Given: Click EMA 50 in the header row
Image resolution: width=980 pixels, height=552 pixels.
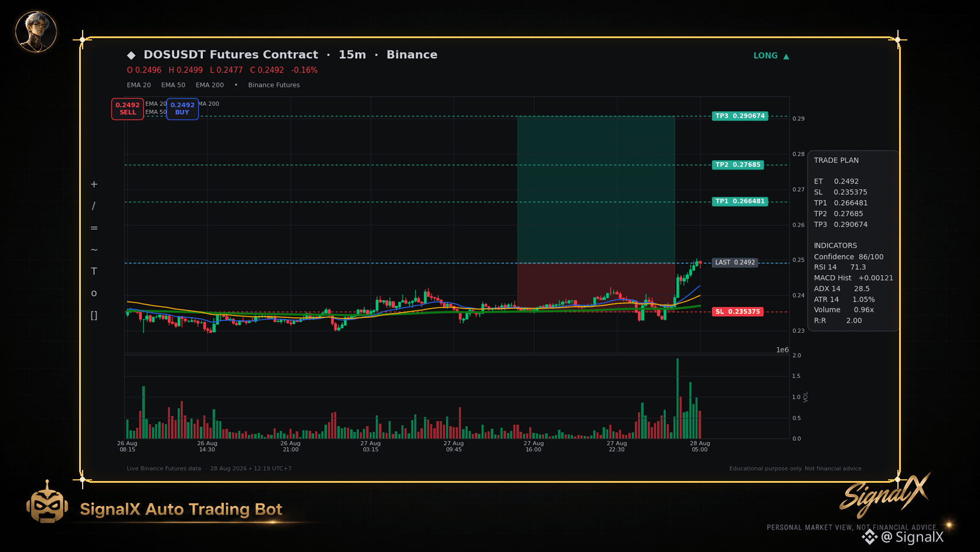Looking at the screenshot, I should (x=173, y=85).
